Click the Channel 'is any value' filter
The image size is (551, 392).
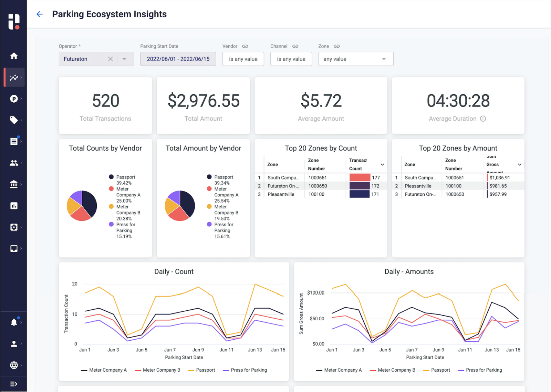pyautogui.click(x=291, y=59)
